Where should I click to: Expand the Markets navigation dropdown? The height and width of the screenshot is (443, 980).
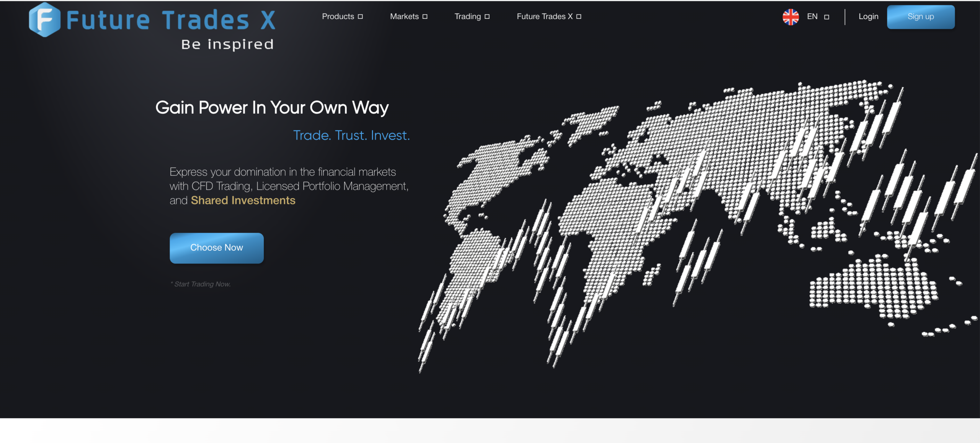coord(404,16)
